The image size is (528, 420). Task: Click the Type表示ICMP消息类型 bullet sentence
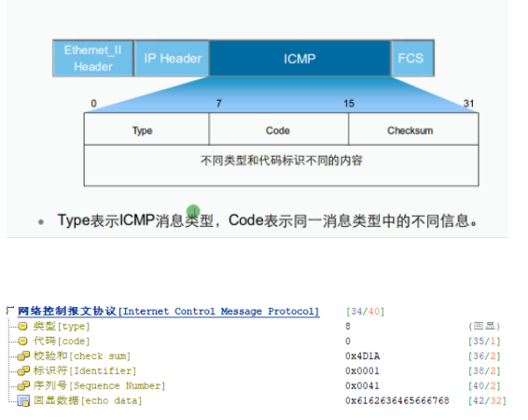[x=268, y=220]
